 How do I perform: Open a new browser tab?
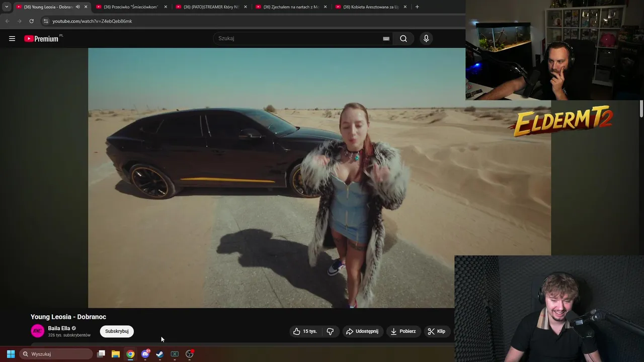(x=417, y=7)
